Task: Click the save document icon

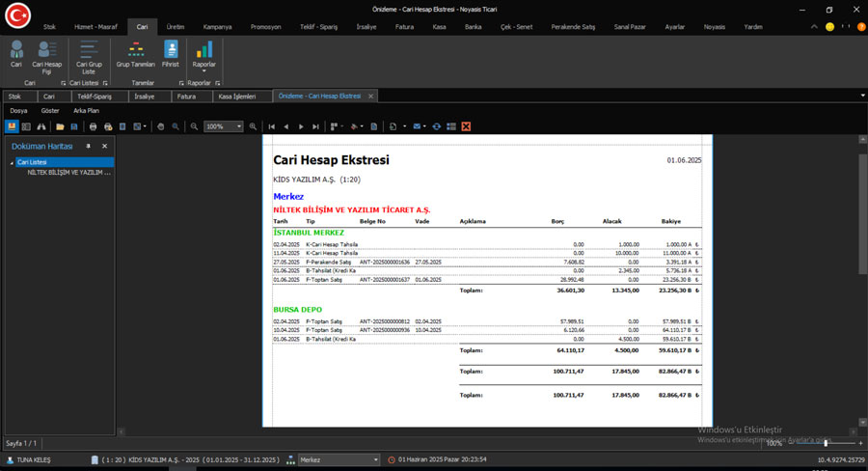Action: (74, 126)
